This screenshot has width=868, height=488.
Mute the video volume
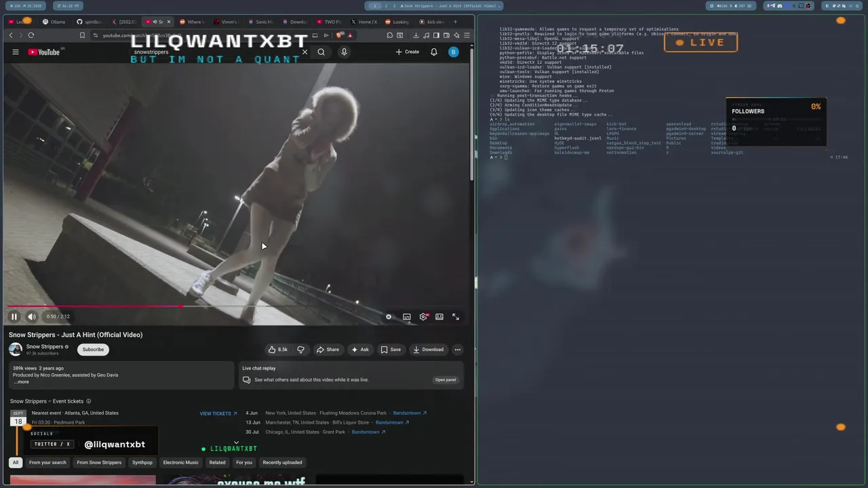(32, 317)
